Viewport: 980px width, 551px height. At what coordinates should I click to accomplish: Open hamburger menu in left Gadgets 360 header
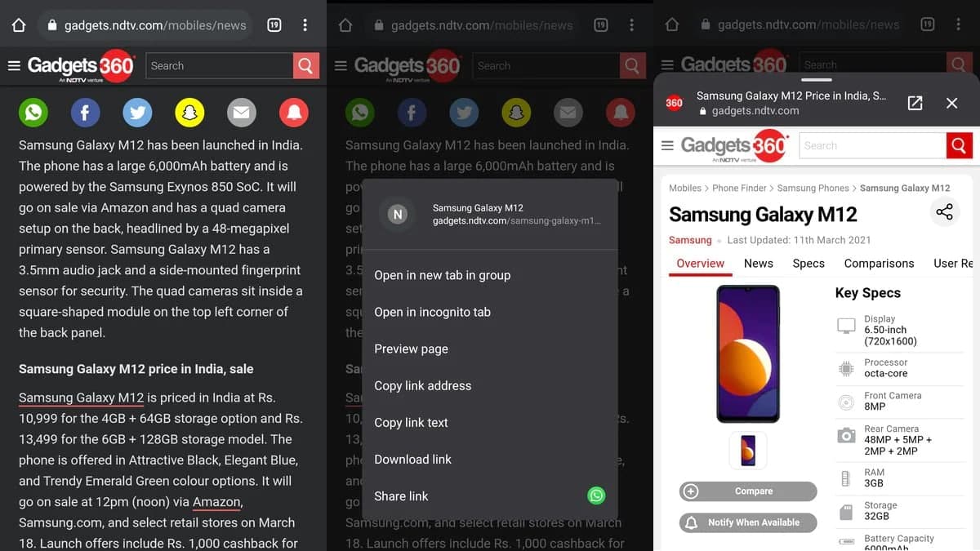click(14, 65)
